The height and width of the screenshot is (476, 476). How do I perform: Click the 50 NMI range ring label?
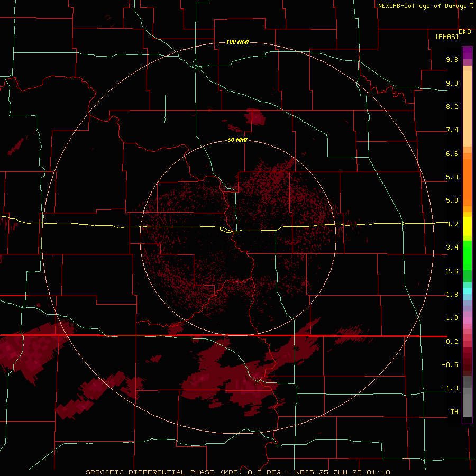(x=237, y=140)
